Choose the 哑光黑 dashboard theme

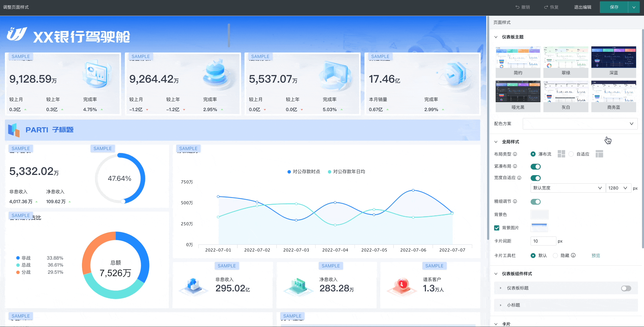coord(518,96)
